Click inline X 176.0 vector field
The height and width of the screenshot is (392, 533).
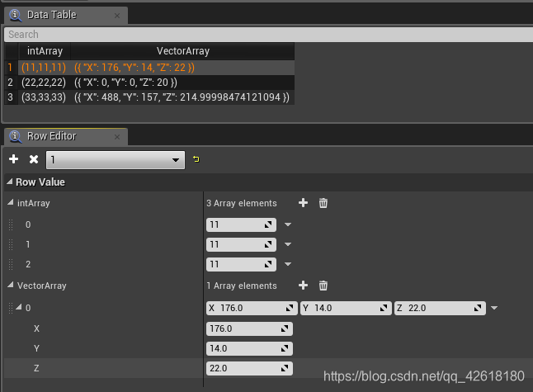pyautogui.click(x=252, y=308)
